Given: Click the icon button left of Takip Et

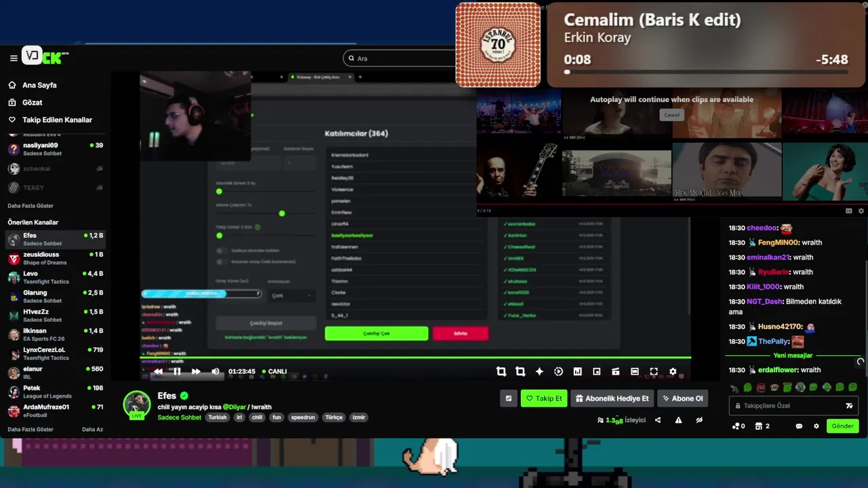Looking at the screenshot, I should coord(509,399).
